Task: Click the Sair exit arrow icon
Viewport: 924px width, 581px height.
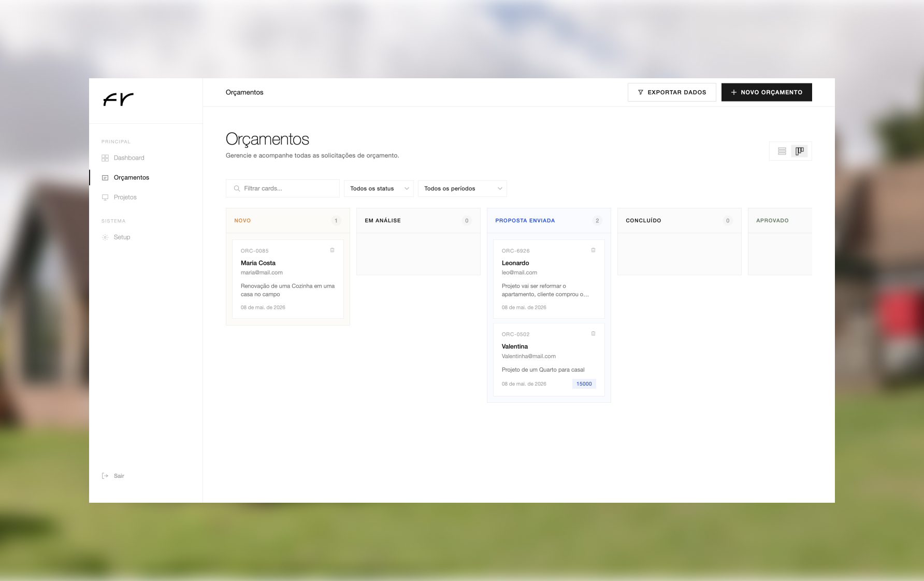Action: click(105, 476)
